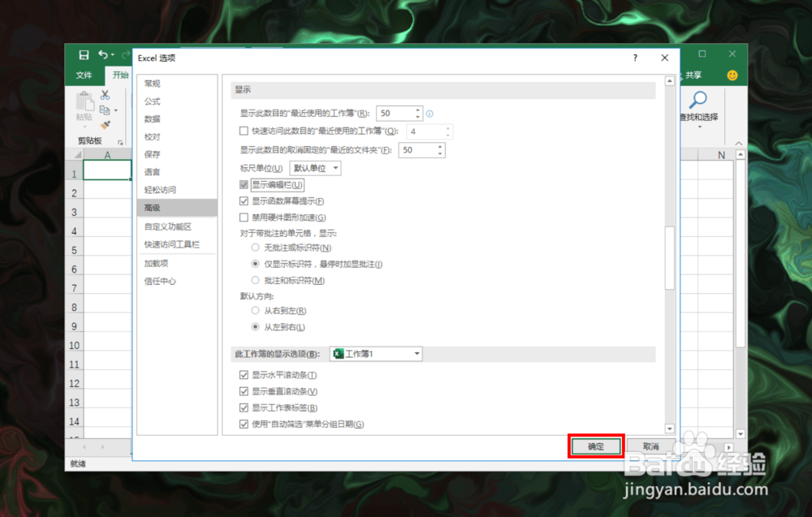Open workbook display options dropdown 工作簿1
The width and height of the screenshot is (812, 517).
[x=376, y=354]
